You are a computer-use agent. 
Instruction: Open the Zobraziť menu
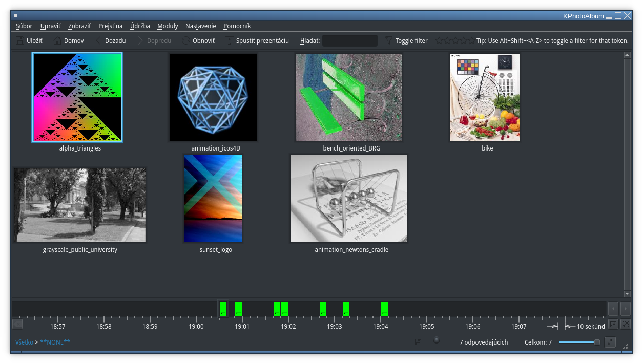coord(79,26)
